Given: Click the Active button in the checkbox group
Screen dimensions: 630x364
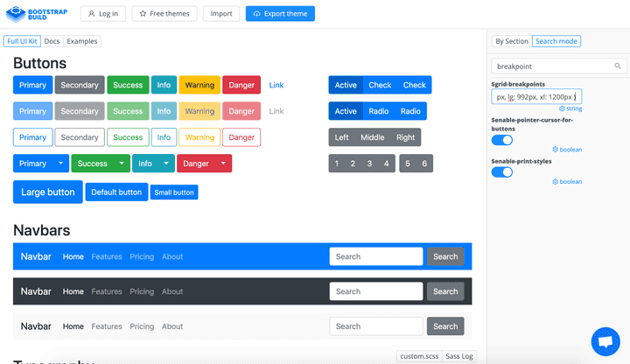Looking at the screenshot, I should (x=346, y=85).
